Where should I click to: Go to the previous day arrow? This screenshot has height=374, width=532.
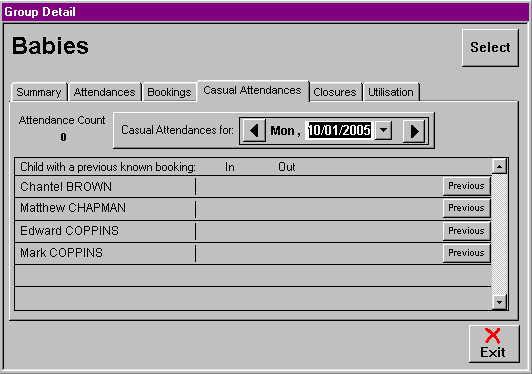(254, 131)
